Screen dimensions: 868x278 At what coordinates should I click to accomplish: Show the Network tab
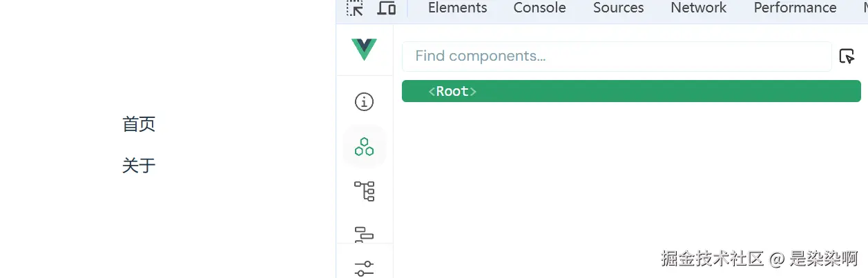coord(698,8)
